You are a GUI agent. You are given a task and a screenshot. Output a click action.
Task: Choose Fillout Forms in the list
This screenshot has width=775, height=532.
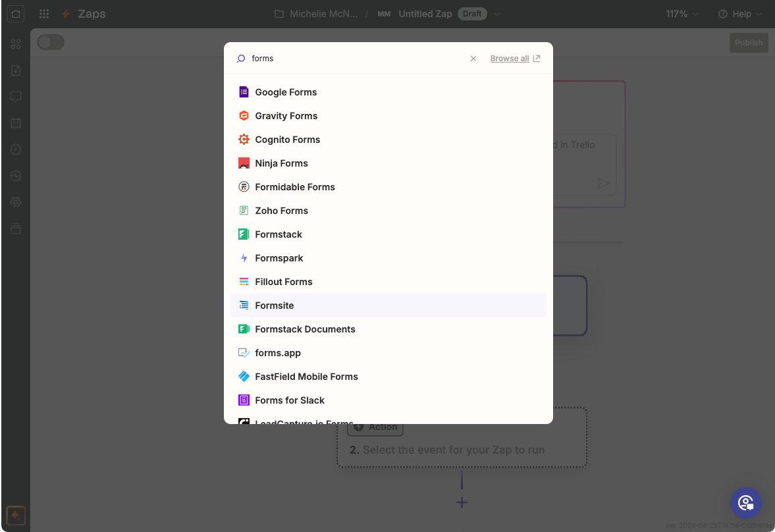388,282
